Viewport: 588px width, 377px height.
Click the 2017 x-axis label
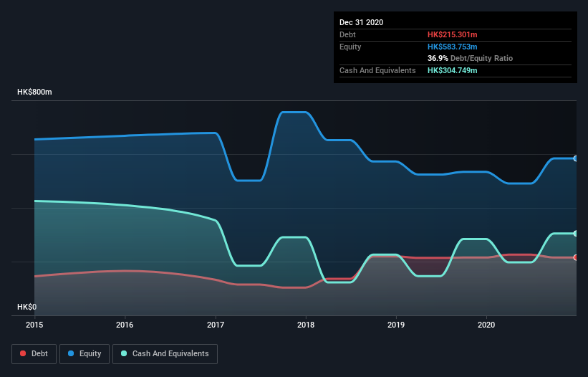tap(216, 325)
